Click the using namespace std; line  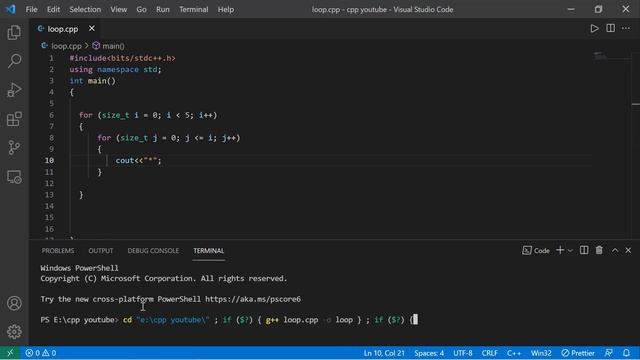point(115,69)
